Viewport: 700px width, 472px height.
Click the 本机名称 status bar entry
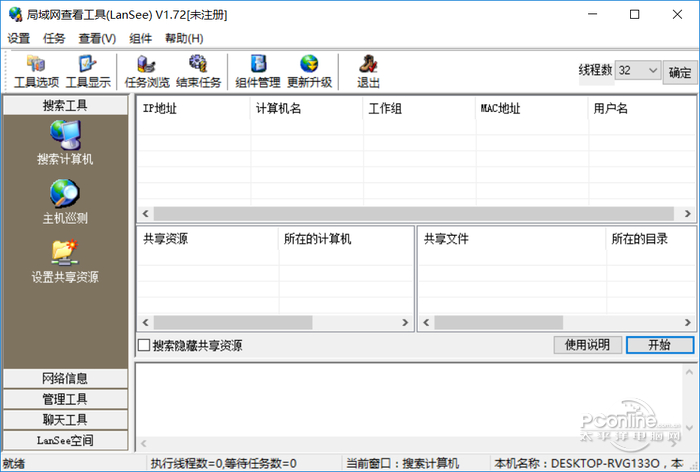click(x=589, y=464)
